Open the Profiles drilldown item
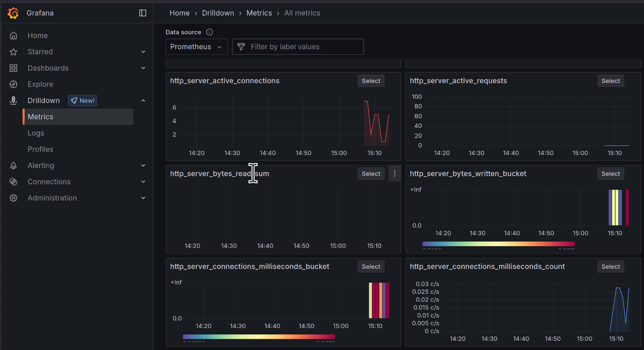The image size is (644, 350). [x=40, y=149]
